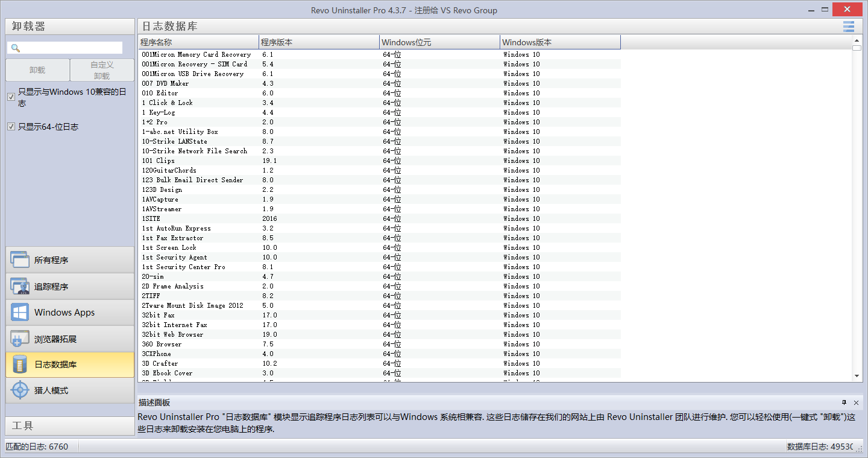Activate the 猎人模式 crosshair icon
Viewport: 868px width, 458px height.
tap(20, 390)
